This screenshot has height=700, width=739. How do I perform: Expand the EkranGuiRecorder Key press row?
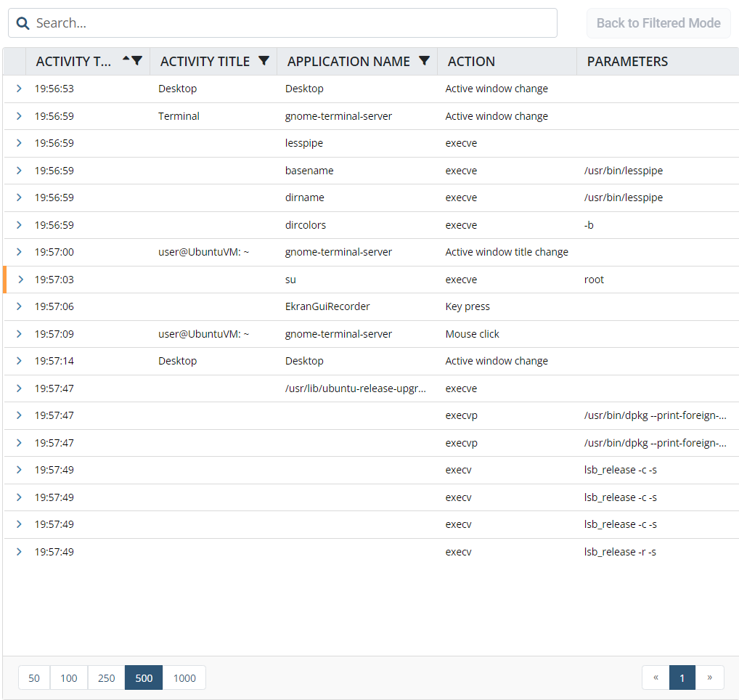19,306
